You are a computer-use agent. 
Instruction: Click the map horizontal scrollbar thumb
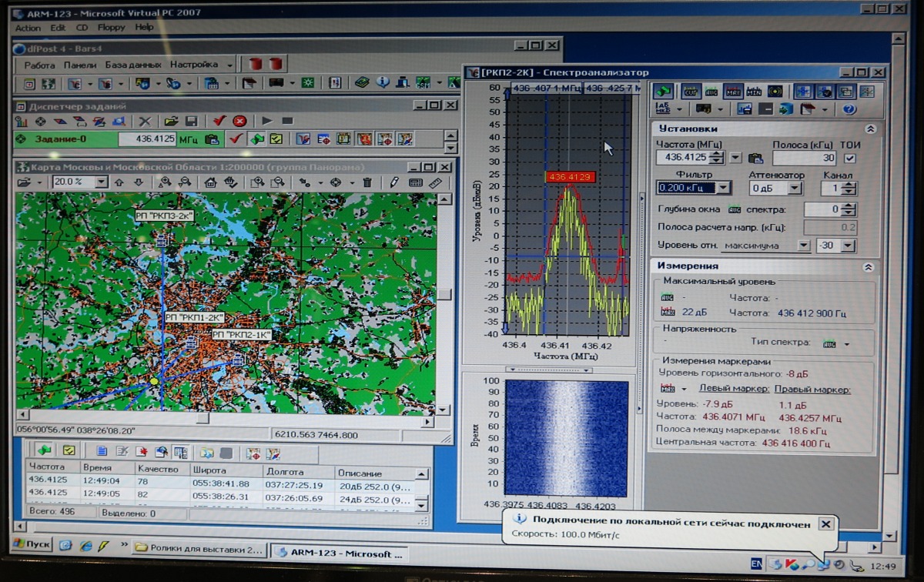point(203,419)
